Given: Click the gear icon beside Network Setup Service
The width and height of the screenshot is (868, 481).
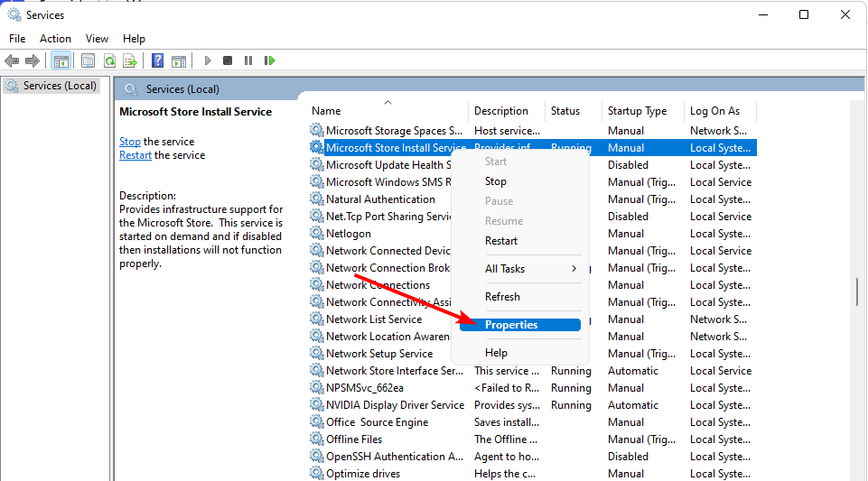Looking at the screenshot, I should (317, 353).
